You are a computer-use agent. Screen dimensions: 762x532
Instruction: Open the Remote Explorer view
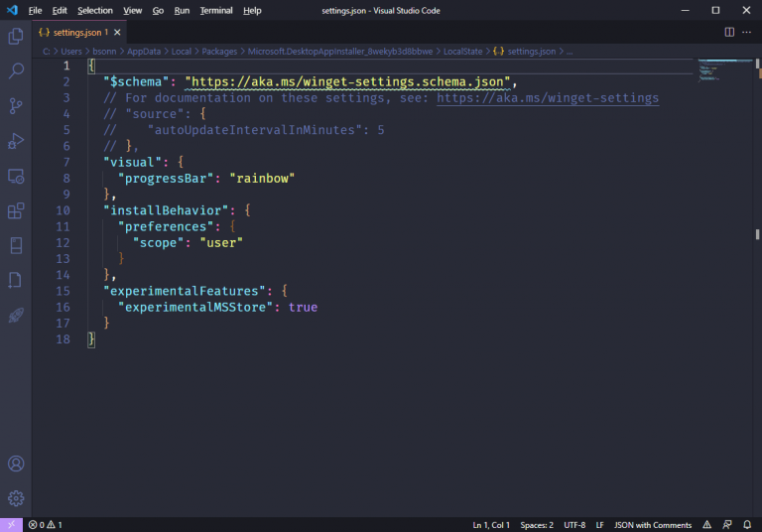(x=16, y=176)
